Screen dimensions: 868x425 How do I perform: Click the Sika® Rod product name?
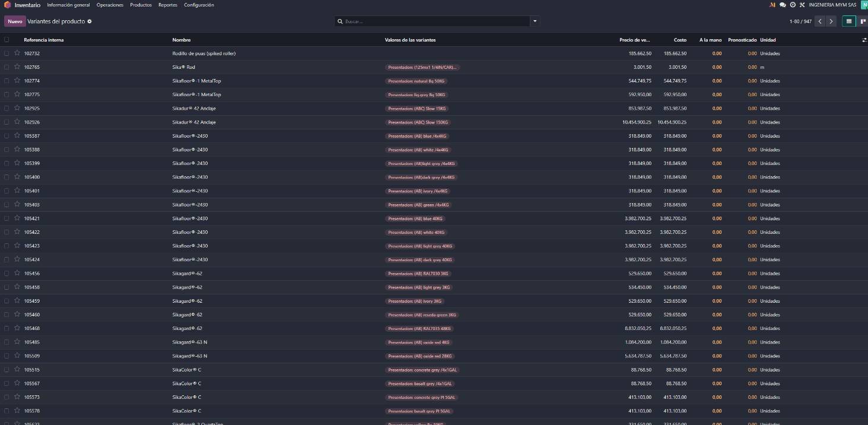click(x=183, y=67)
